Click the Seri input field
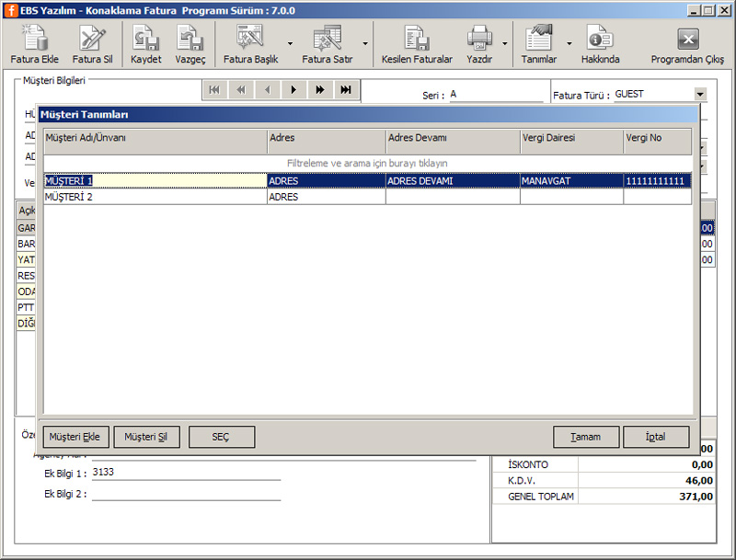The width and height of the screenshot is (736, 560). click(496, 95)
